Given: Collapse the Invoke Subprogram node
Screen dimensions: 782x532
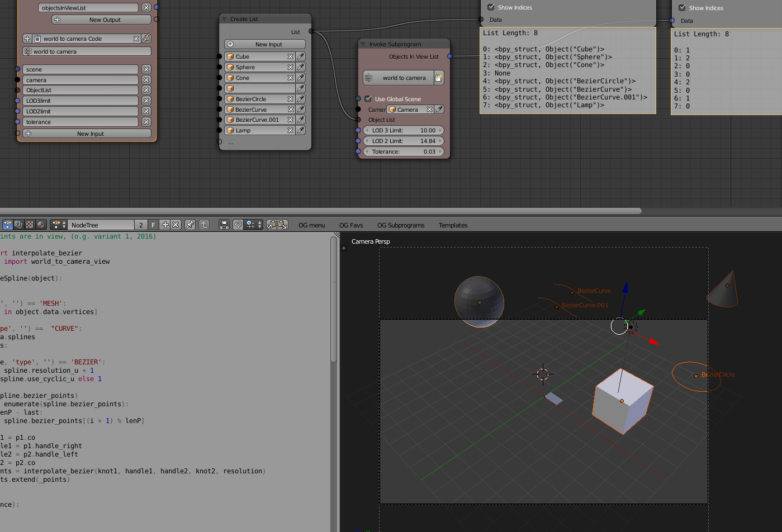Looking at the screenshot, I should pyautogui.click(x=363, y=44).
